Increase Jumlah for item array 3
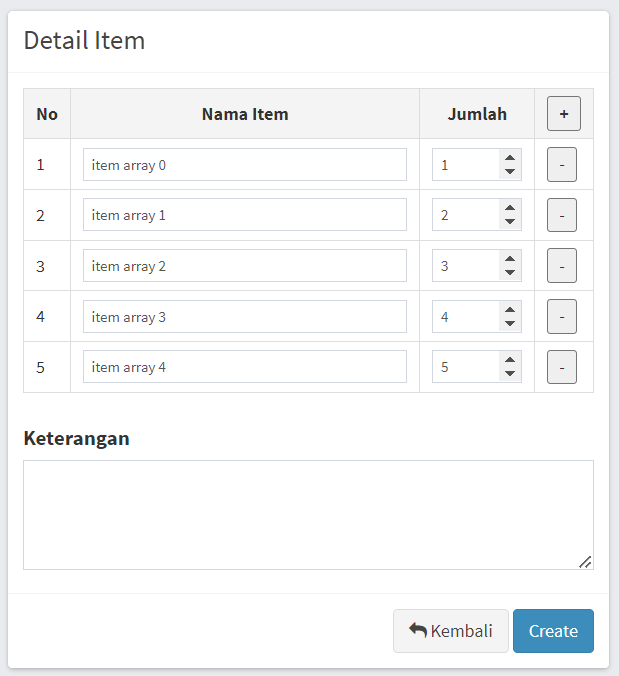This screenshot has width=619, height=676. point(510,310)
